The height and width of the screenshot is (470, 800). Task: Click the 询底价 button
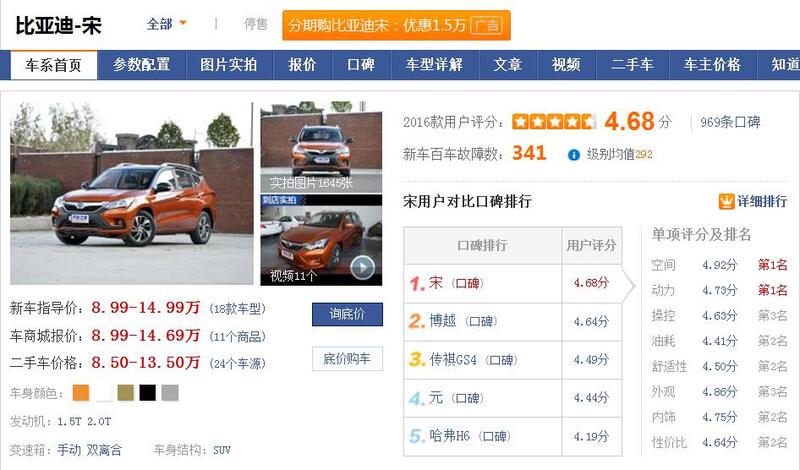pos(347,314)
